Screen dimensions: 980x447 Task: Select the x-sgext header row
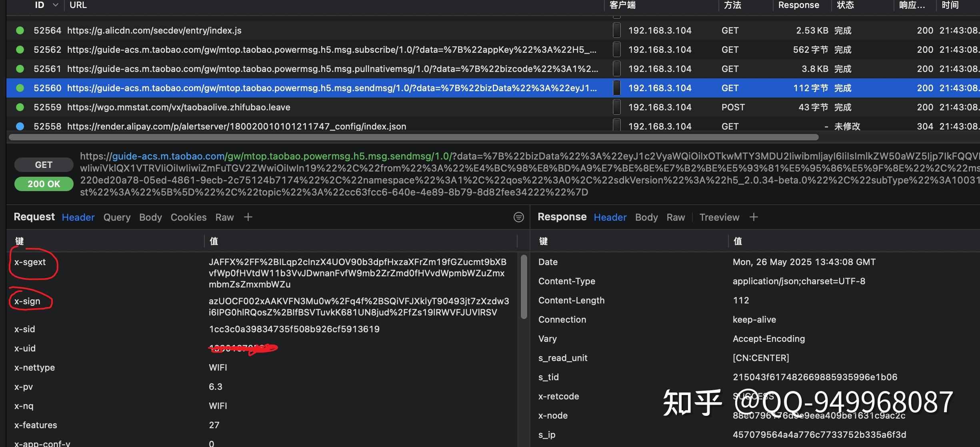click(x=30, y=262)
